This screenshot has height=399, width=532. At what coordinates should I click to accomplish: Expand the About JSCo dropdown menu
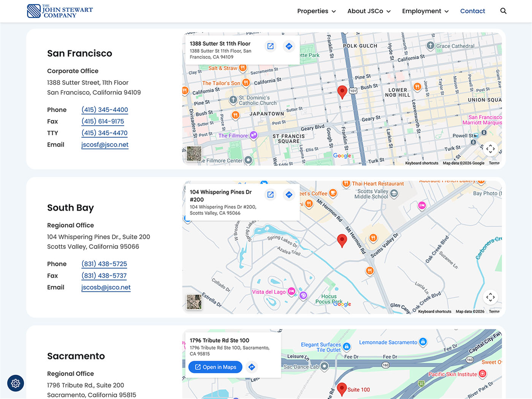click(369, 11)
